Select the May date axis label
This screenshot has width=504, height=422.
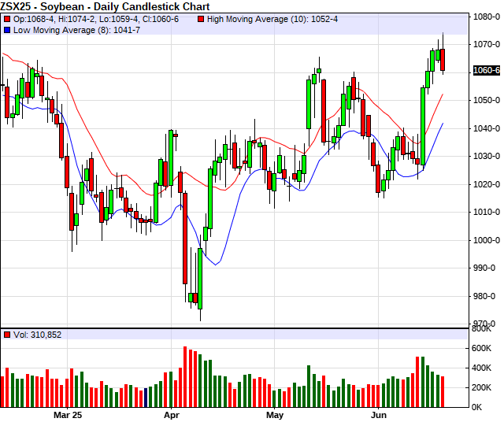274,414
